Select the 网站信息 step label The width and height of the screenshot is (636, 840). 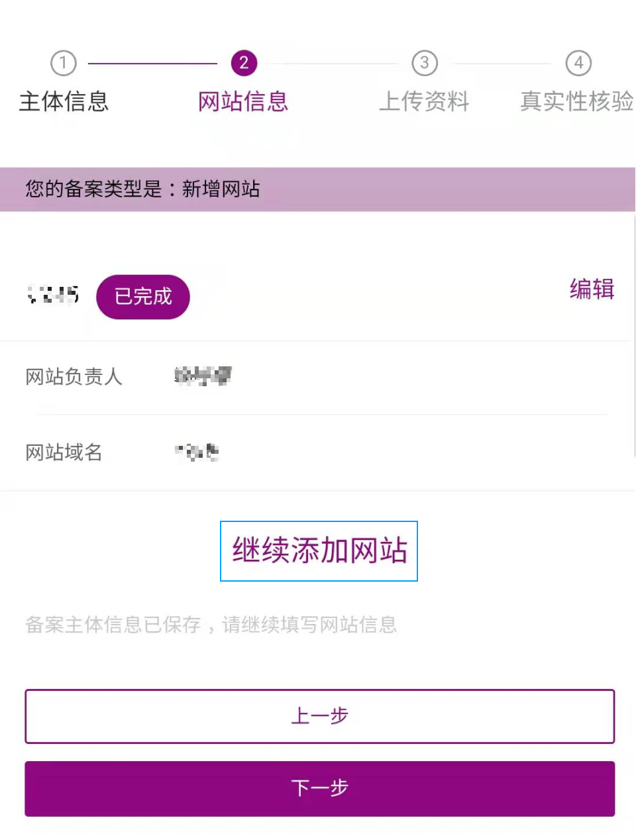click(x=243, y=101)
